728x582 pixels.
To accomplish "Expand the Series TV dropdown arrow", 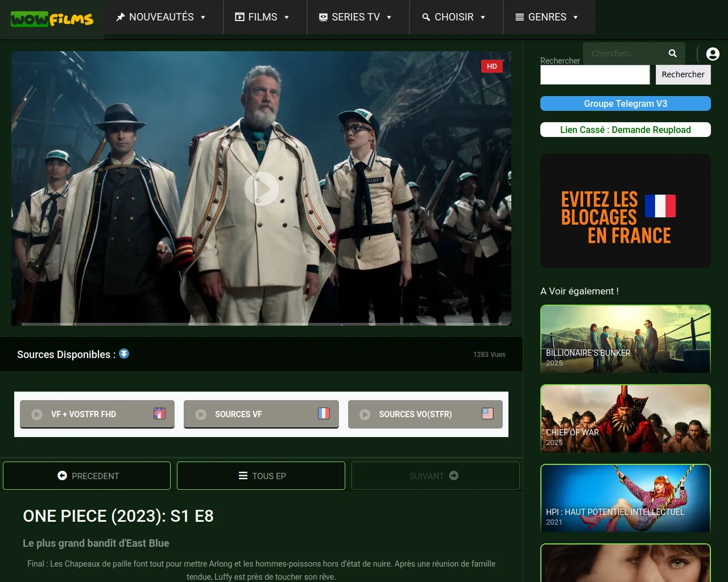I will [x=389, y=18].
